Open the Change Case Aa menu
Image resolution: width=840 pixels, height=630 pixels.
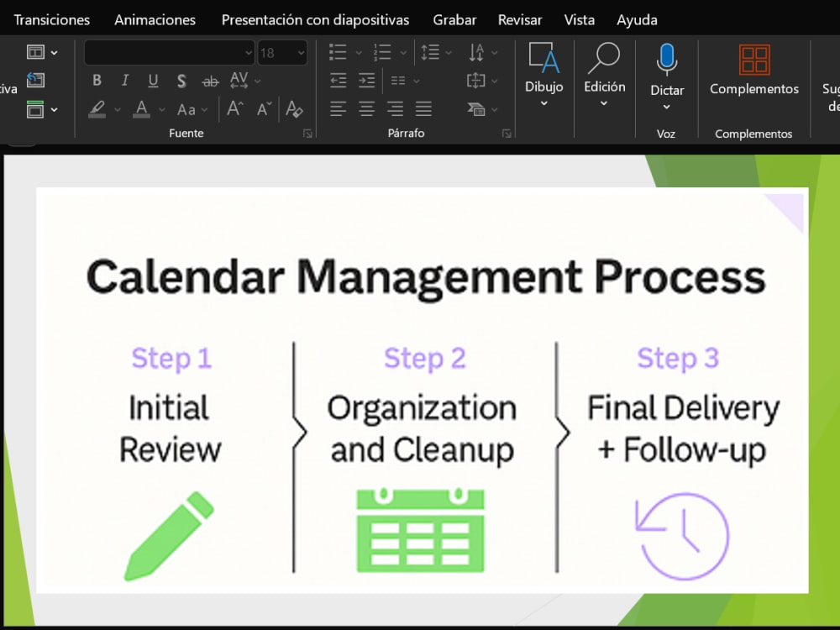pos(192,110)
